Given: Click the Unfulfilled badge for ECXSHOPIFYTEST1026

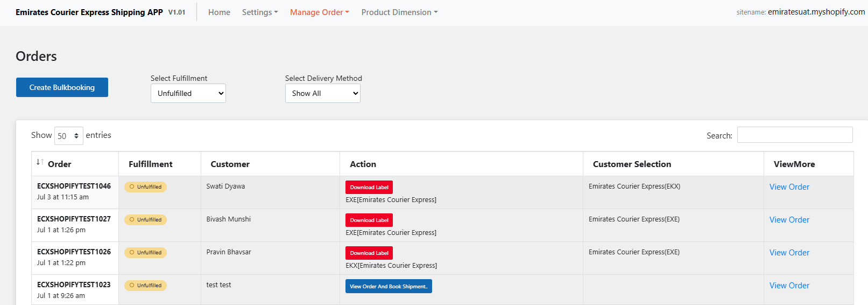Looking at the screenshot, I should click(x=145, y=253).
